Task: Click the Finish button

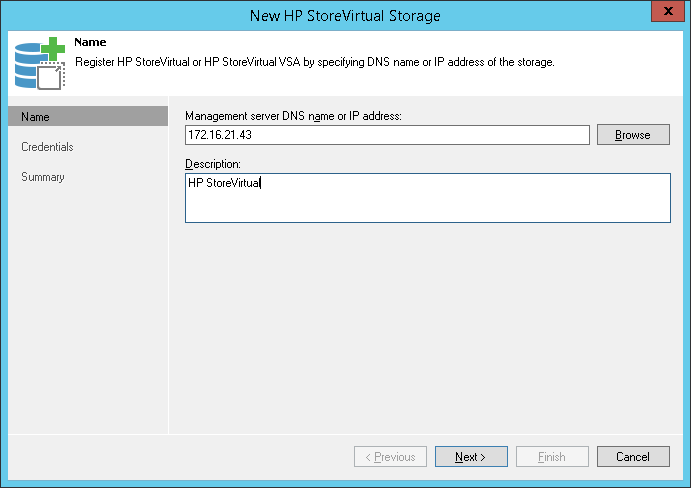Action: click(x=552, y=457)
